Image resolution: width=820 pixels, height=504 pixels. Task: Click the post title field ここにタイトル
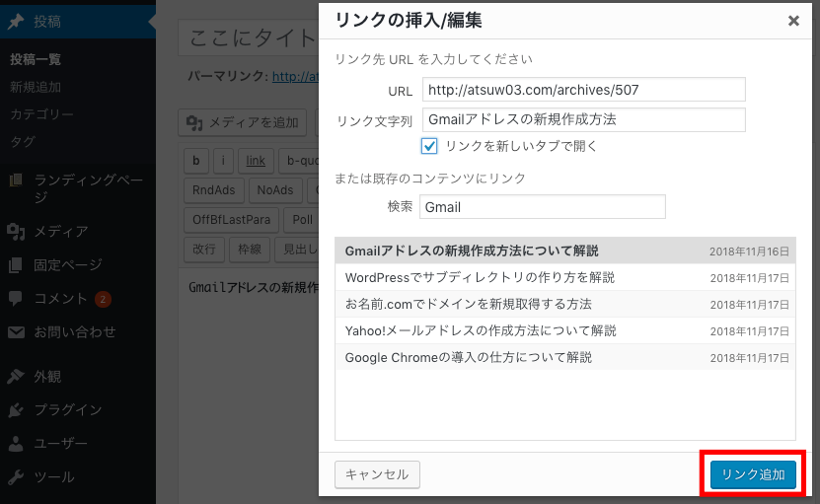pyautogui.click(x=249, y=37)
